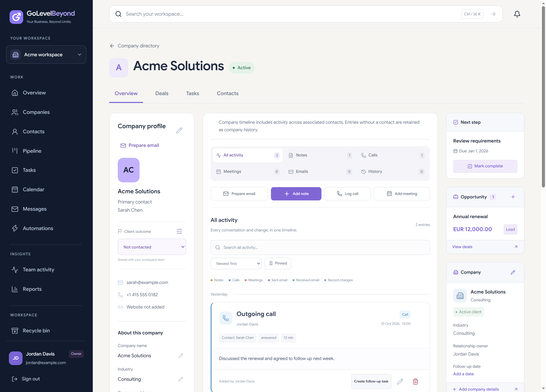Viewport: 546px width, 392px height.
Task: Create follow-up task for the call
Action: pos(371,381)
